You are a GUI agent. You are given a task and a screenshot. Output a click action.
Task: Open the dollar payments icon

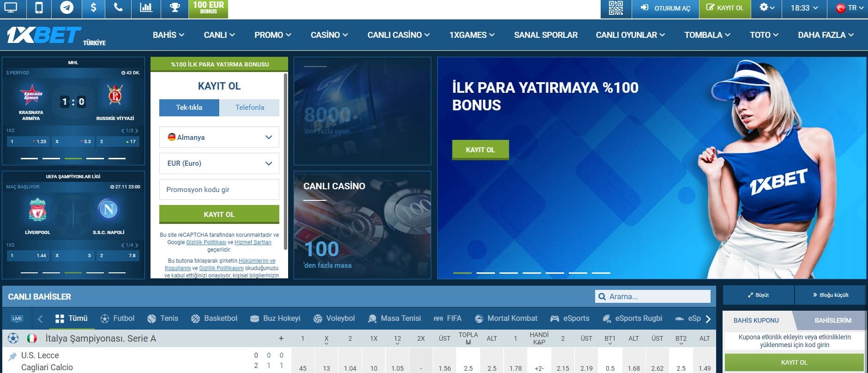tap(94, 8)
